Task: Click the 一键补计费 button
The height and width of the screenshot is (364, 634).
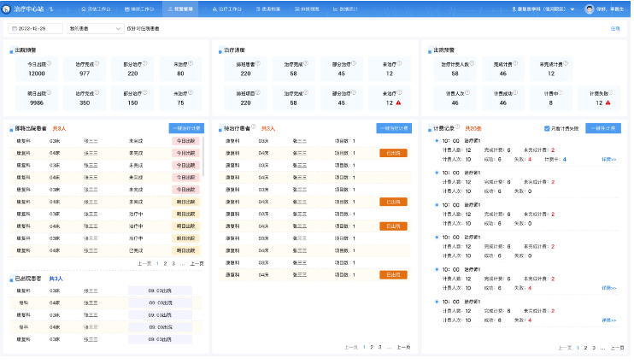Action: [x=603, y=128]
